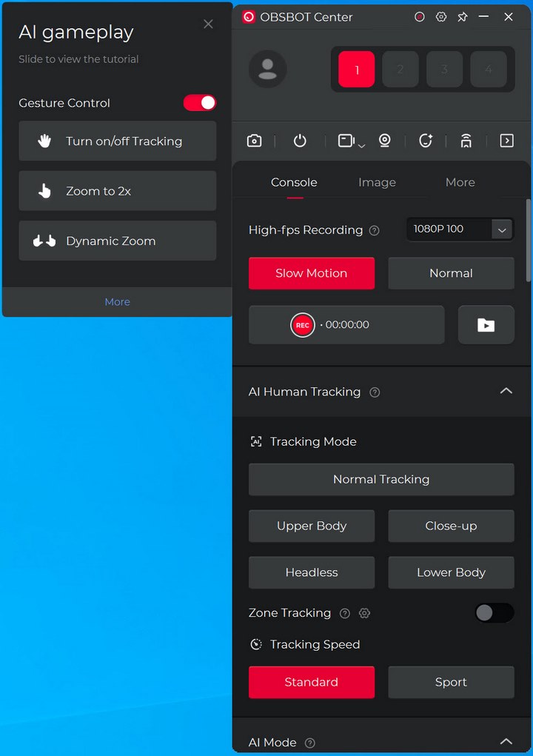Open the face beauty effects icon
This screenshot has height=756, width=533.
426,141
